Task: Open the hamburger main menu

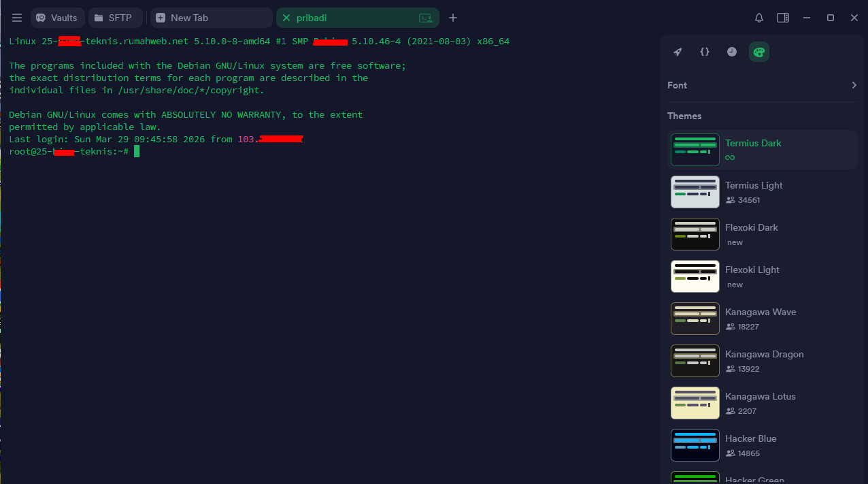Action: point(17,18)
